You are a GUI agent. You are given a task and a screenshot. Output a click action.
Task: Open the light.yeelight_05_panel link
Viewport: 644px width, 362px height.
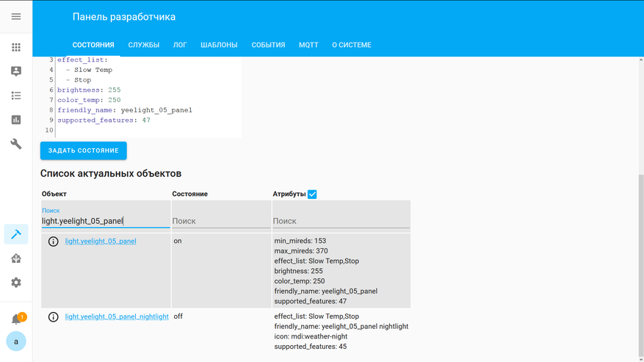pyautogui.click(x=101, y=241)
